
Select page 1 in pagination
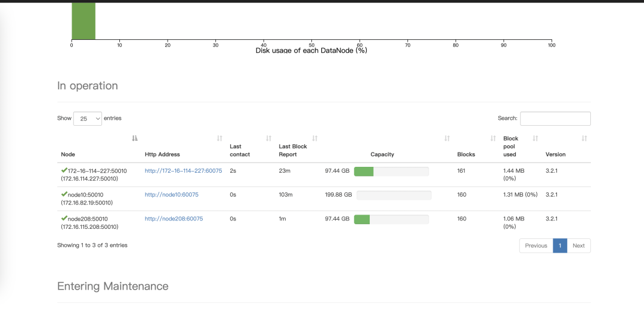[x=560, y=246]
